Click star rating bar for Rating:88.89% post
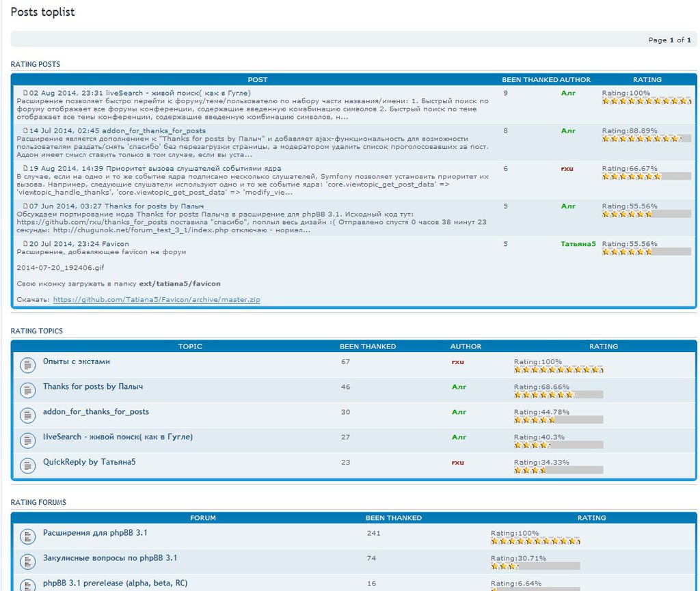This screenshot has height=591, width=700. [647, 139]
